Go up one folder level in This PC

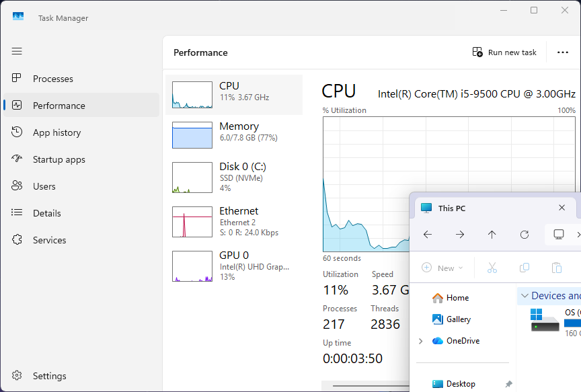click(x=492, y=234)
